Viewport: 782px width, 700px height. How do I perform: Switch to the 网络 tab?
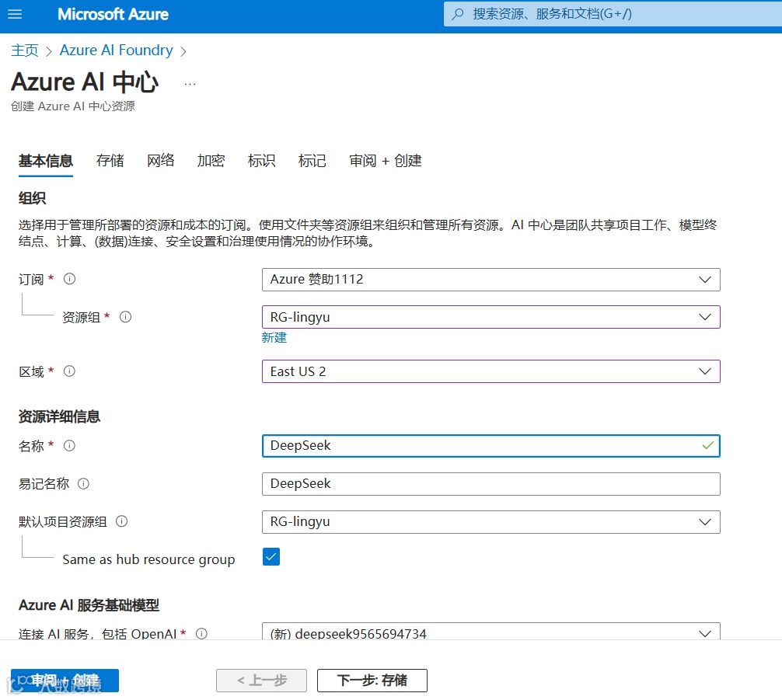coord(161,161)
